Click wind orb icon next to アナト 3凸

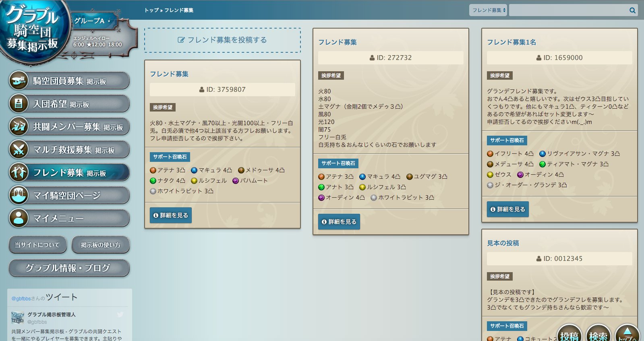321,187
